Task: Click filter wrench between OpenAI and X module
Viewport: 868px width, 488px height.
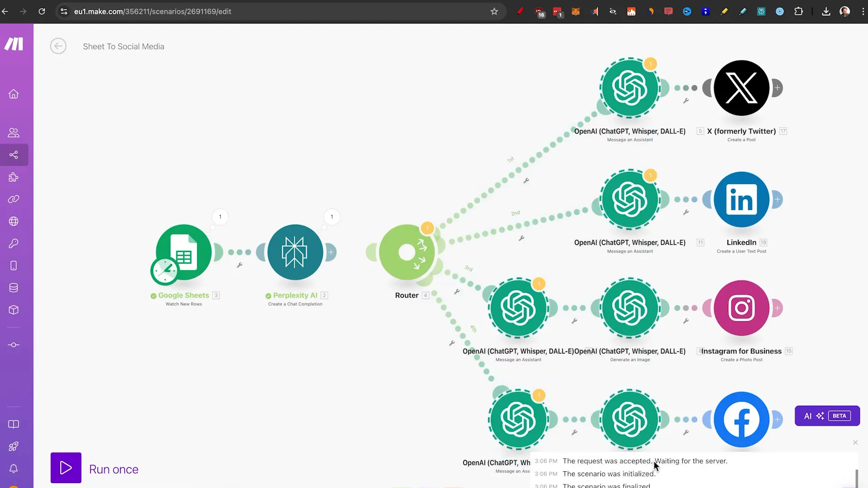Action: (686, 101)
